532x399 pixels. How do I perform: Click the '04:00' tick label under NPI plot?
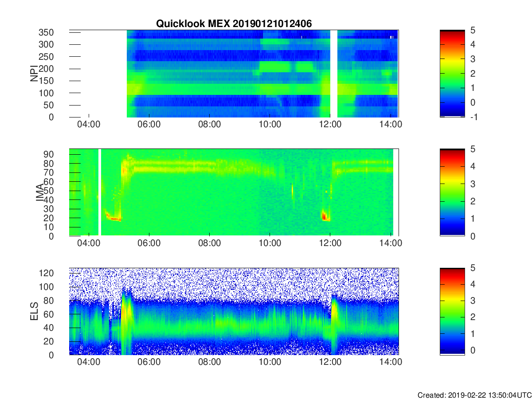point(89,125)
